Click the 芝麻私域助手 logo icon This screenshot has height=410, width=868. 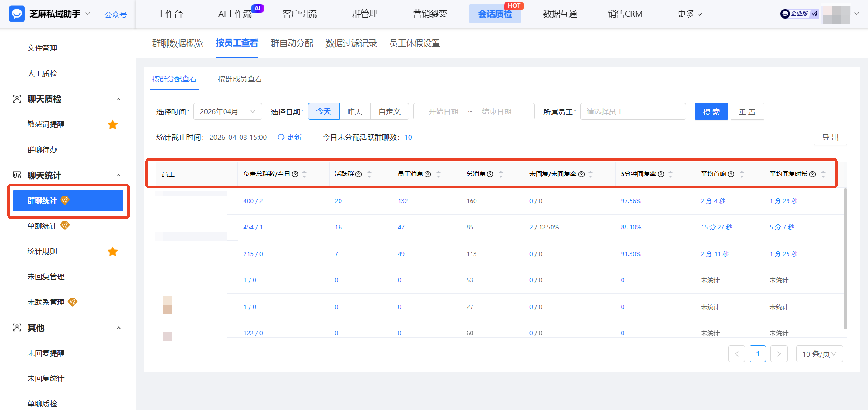click(x=17, y=14)
